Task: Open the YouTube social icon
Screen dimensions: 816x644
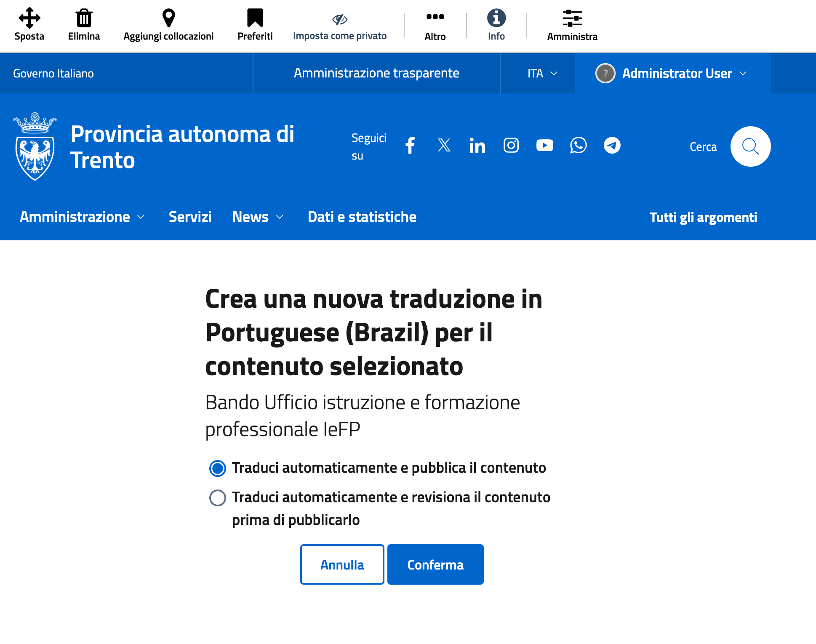Action: 544,146
